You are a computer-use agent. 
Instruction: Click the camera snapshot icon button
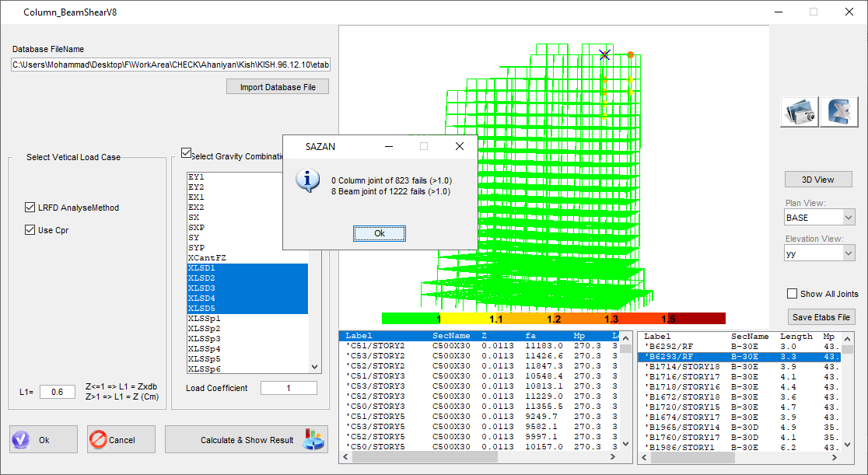(800, 112)
